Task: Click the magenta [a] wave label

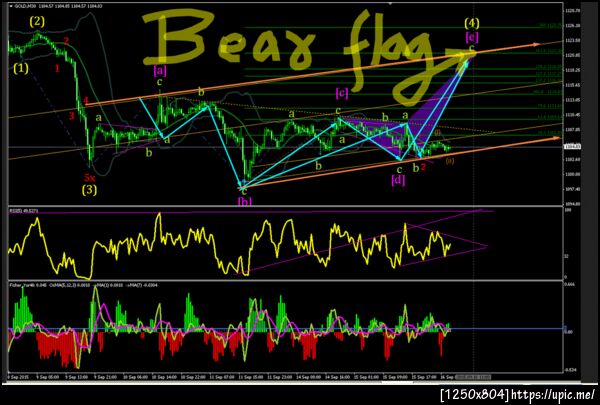Action: coord(160,70)
